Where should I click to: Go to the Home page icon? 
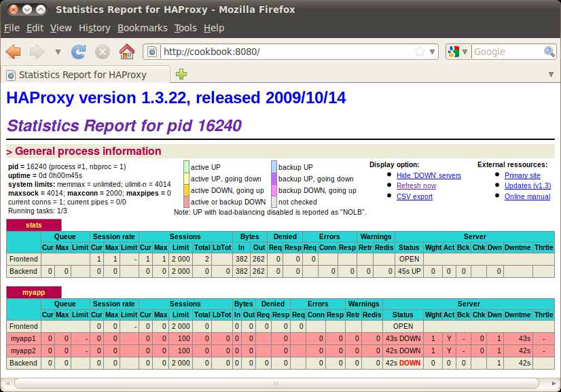coord(126,52)
